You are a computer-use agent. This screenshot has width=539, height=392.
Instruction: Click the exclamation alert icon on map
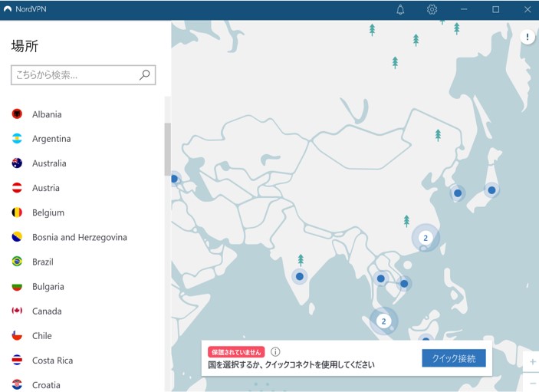pyautogui.click(x=528, y=37)
